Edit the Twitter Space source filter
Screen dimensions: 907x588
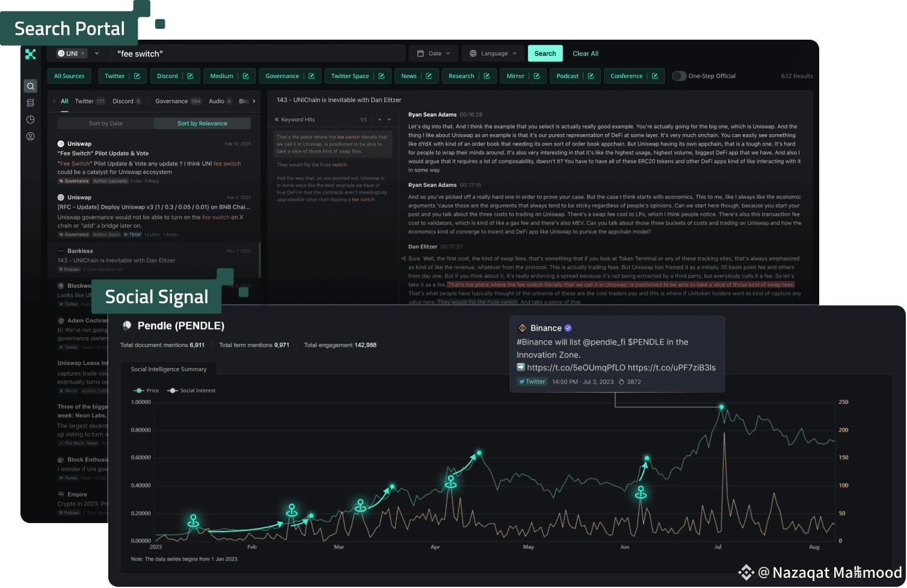click(x=381, y=76)
